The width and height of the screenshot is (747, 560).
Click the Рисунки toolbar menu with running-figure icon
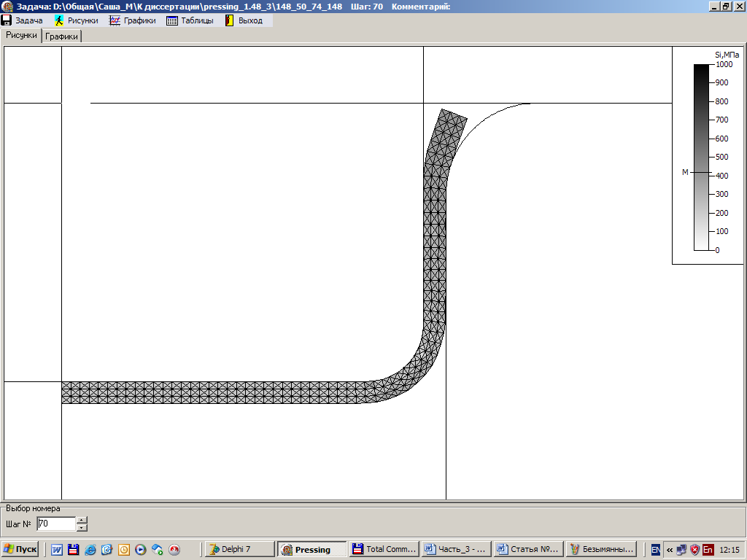77,20
